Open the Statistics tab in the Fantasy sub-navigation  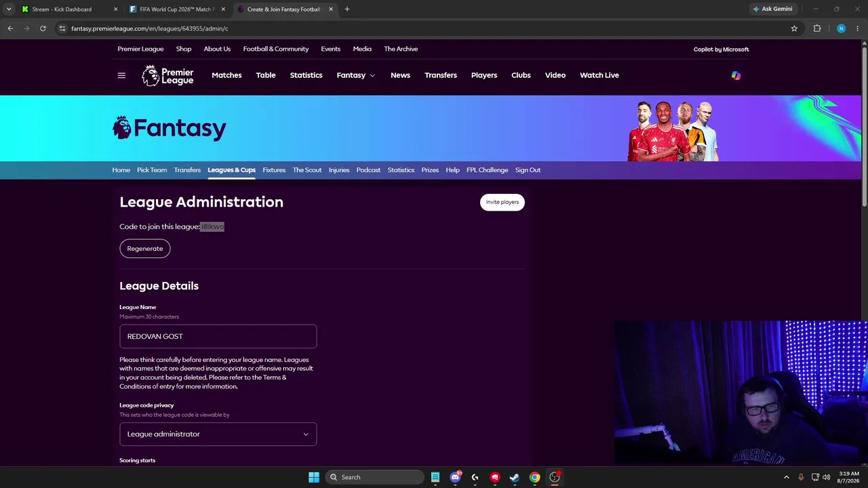point(401,170)
